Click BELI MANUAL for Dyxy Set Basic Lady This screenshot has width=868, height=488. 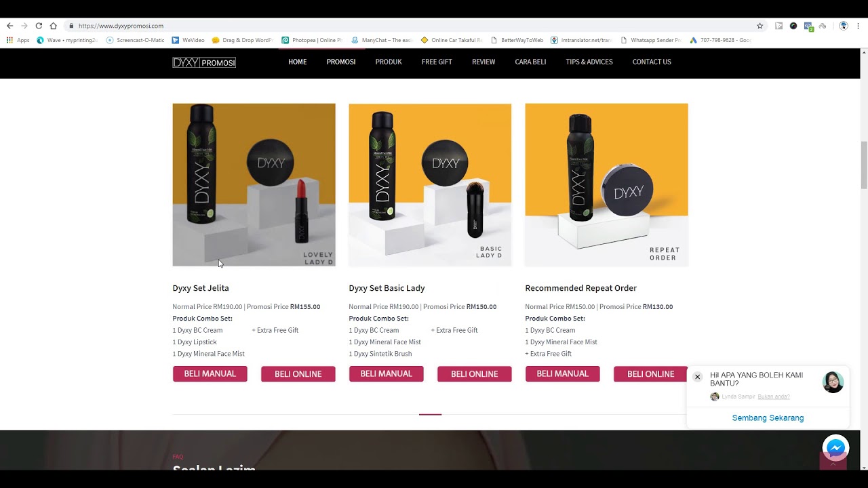point(387,373)
